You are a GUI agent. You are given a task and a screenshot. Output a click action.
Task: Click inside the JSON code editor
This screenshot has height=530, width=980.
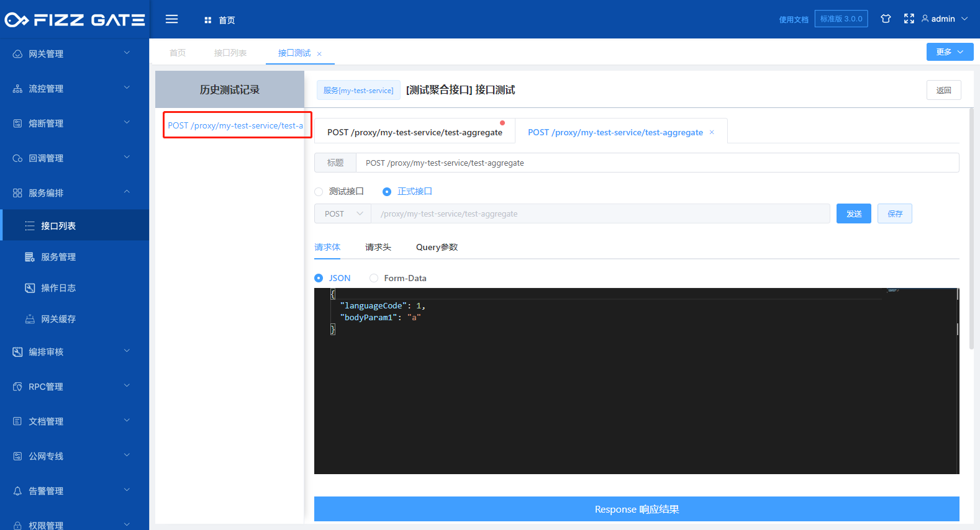pyautogui.click(x=637, y=381)
